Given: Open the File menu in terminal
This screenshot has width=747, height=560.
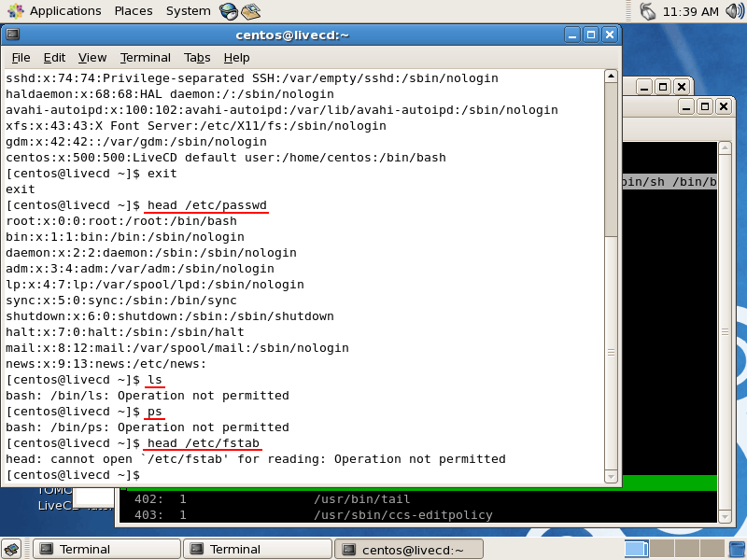Looking at the screenshot, I should (21, 58).
